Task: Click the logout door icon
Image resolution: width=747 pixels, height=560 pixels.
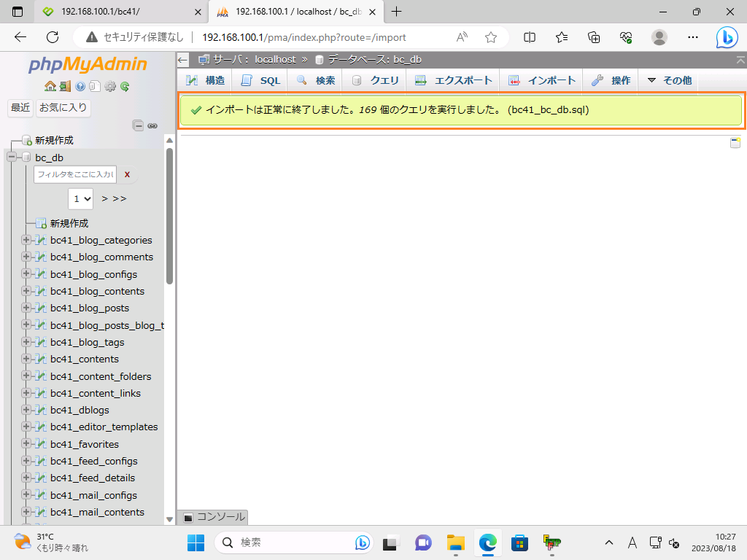Action: click(x=65, y=86)
